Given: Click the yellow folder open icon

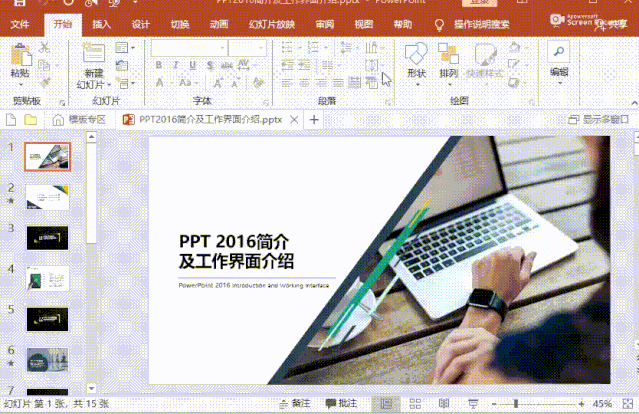Looking at the screenshot, I should (31, 120).
